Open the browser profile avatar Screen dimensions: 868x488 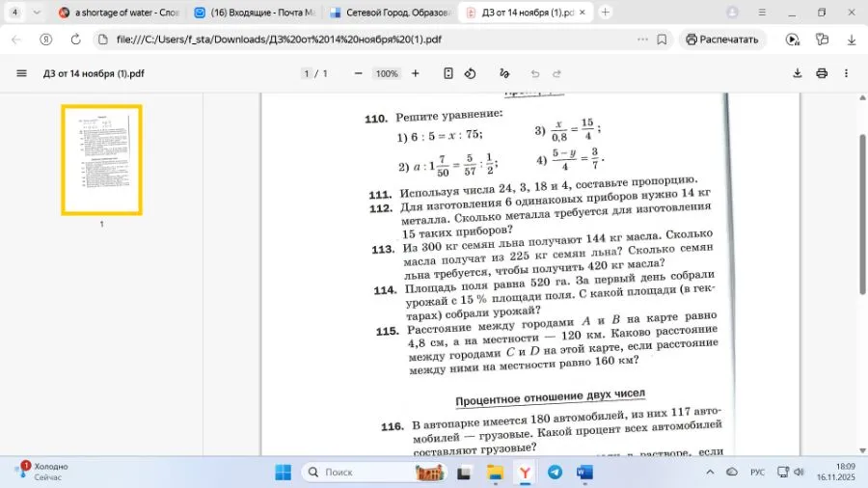(x=732, y=13)
